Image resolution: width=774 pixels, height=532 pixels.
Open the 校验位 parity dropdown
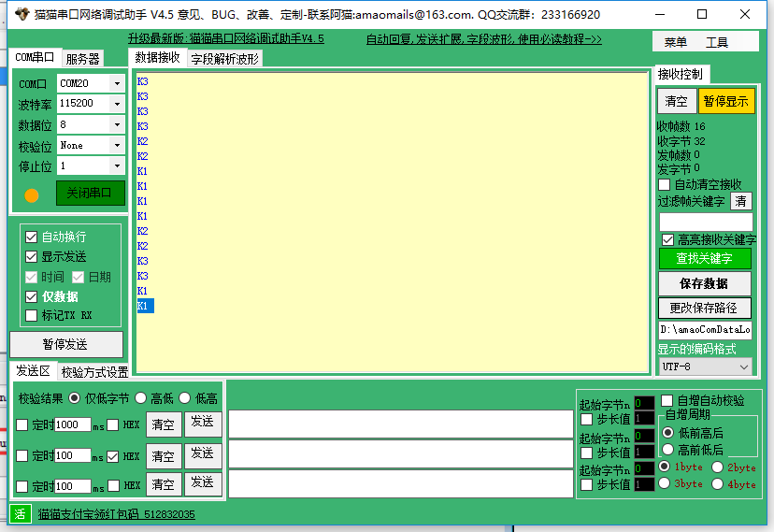point(117,145)
